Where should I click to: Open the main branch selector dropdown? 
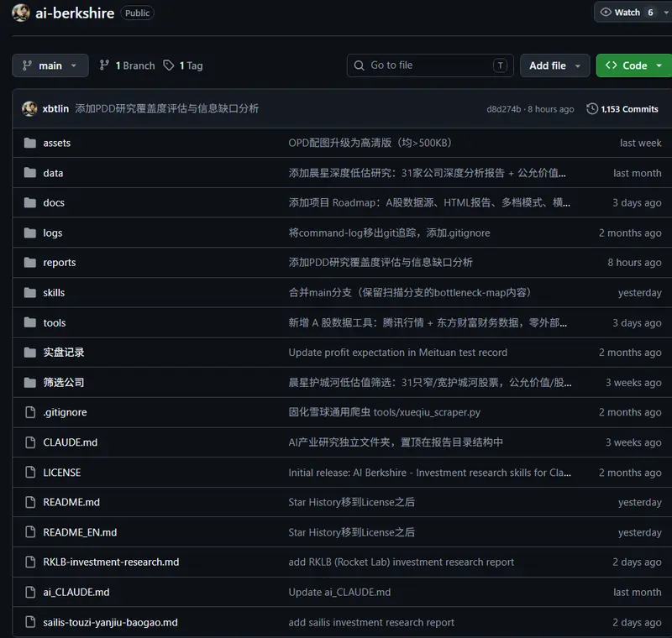click(x=50, y=65)
